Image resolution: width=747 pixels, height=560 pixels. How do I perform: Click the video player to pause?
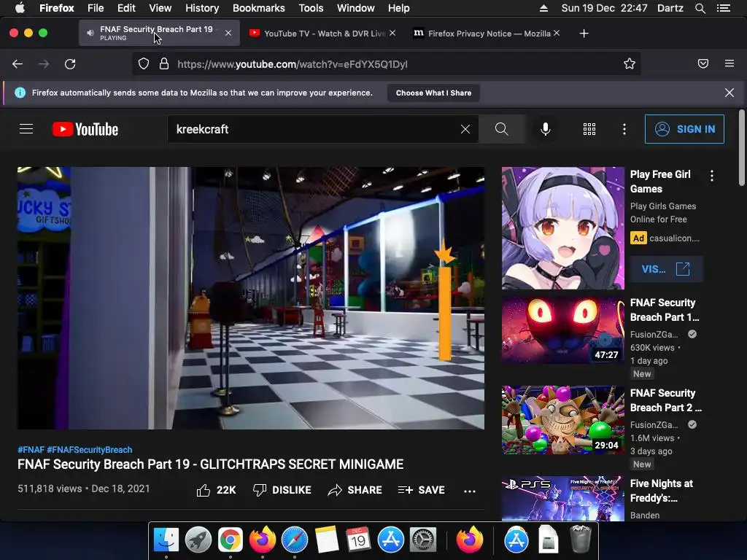251,298
